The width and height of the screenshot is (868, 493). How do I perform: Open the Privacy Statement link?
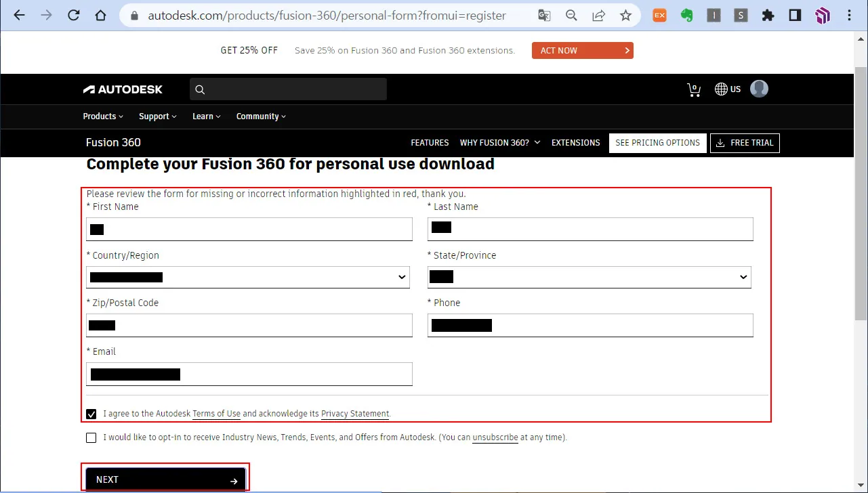click(x=355, y=414)
